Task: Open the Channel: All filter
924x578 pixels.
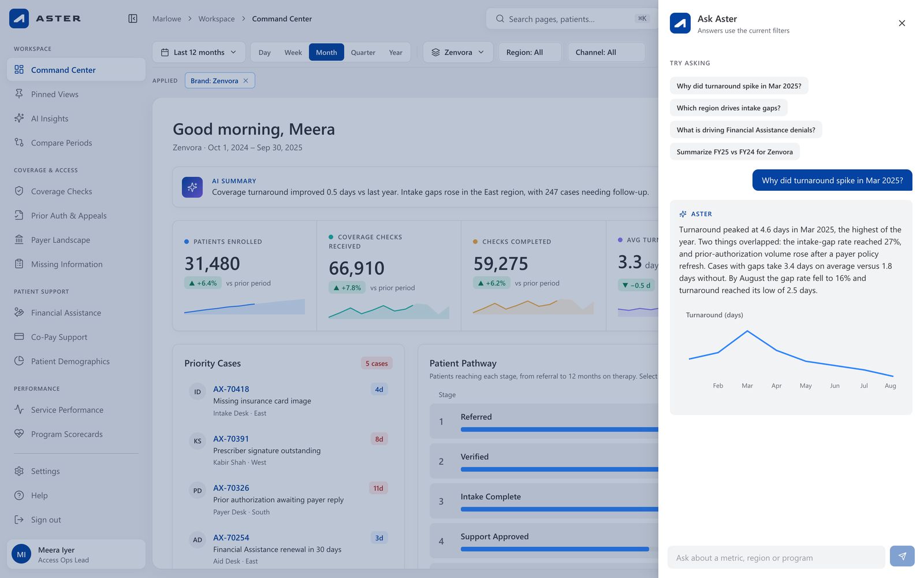Action: 606,53
